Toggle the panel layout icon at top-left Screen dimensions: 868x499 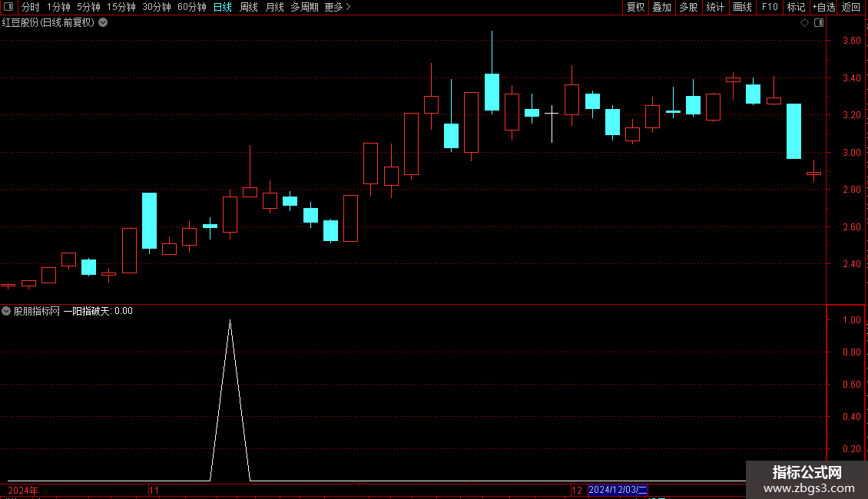click(8, 7)
